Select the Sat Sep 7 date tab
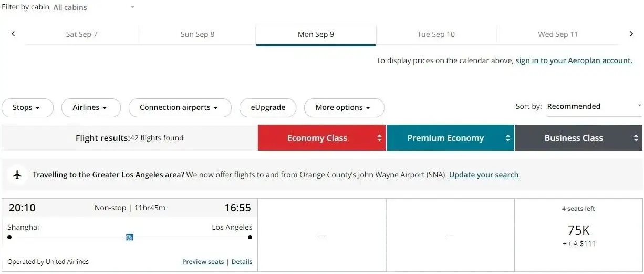 81,34
